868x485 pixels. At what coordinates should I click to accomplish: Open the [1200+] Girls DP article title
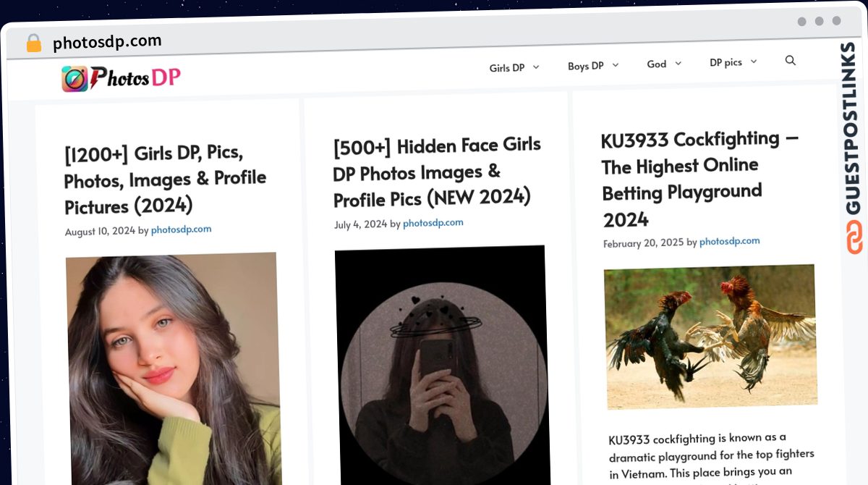(166, 179)
